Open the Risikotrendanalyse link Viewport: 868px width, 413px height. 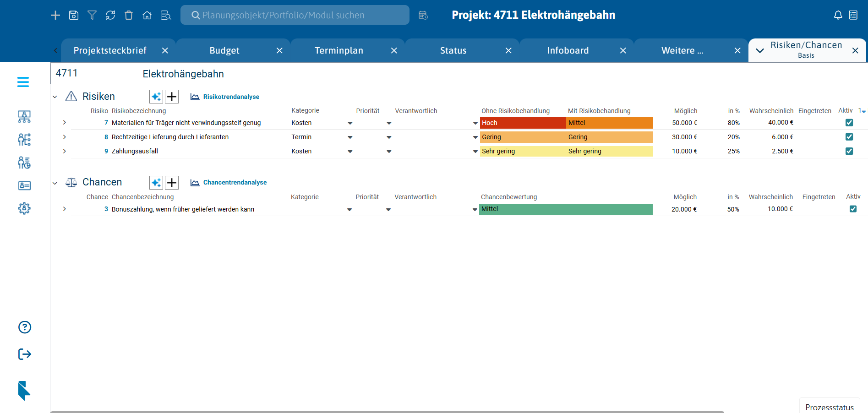coord(231,97)
